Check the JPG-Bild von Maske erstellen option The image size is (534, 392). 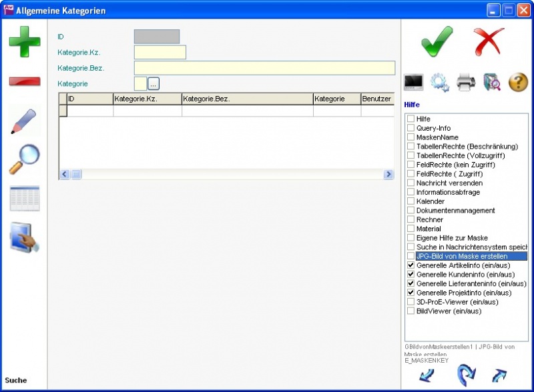[411, 256]
